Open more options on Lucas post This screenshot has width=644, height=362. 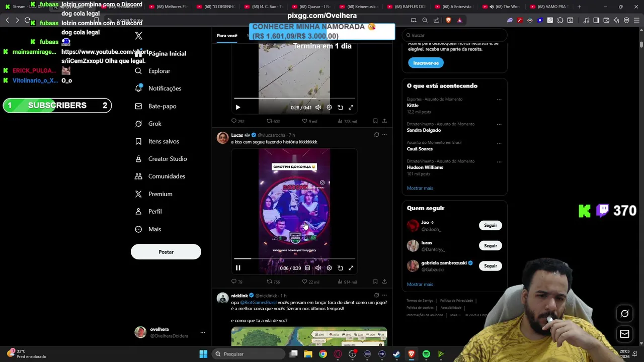[x=384, y=135]
